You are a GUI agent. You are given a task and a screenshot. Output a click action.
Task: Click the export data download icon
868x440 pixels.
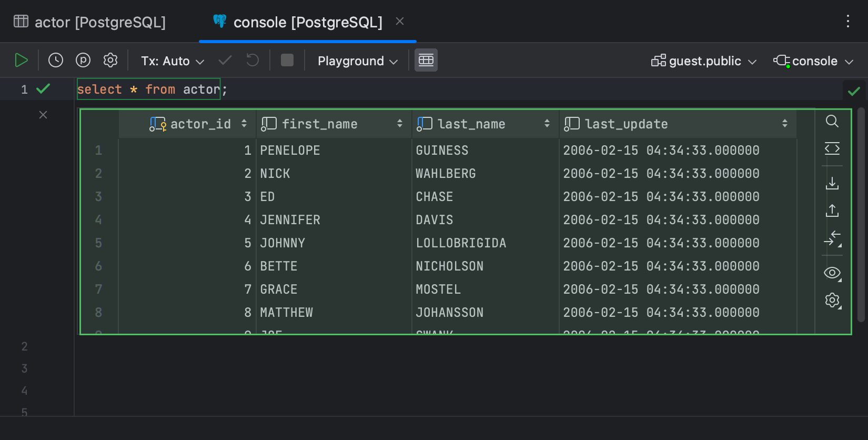point(832,183)
